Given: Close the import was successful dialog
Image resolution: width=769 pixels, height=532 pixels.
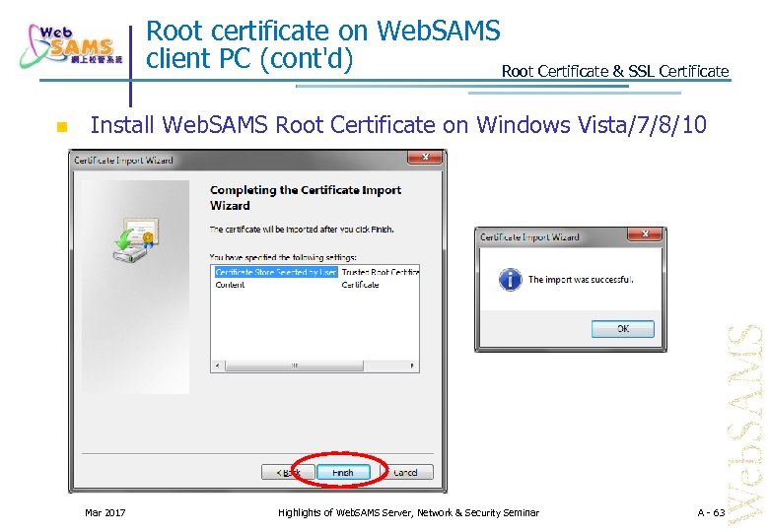Looking at the screenshot, I should coord(645,233).
